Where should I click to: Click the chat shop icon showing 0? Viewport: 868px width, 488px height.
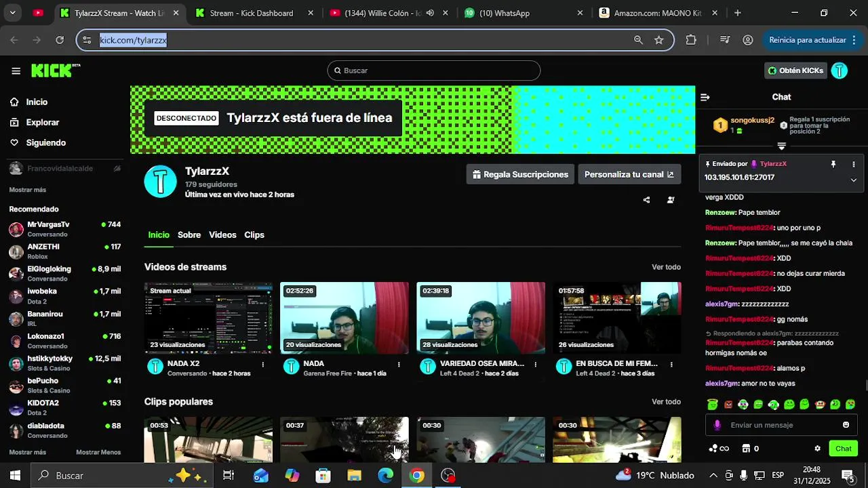pyautogui.click(x=750, y=449)
